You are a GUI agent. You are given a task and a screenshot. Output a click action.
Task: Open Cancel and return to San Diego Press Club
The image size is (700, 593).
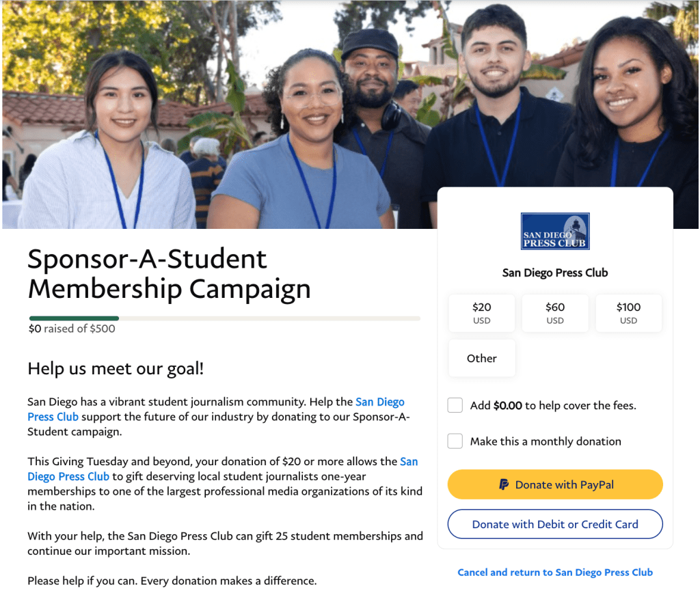tap(554, 573)
